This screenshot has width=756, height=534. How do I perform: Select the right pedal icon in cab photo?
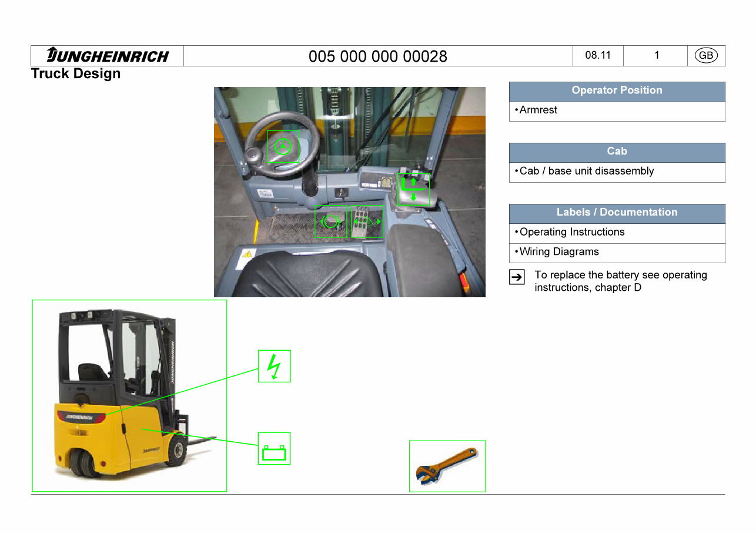366,222
